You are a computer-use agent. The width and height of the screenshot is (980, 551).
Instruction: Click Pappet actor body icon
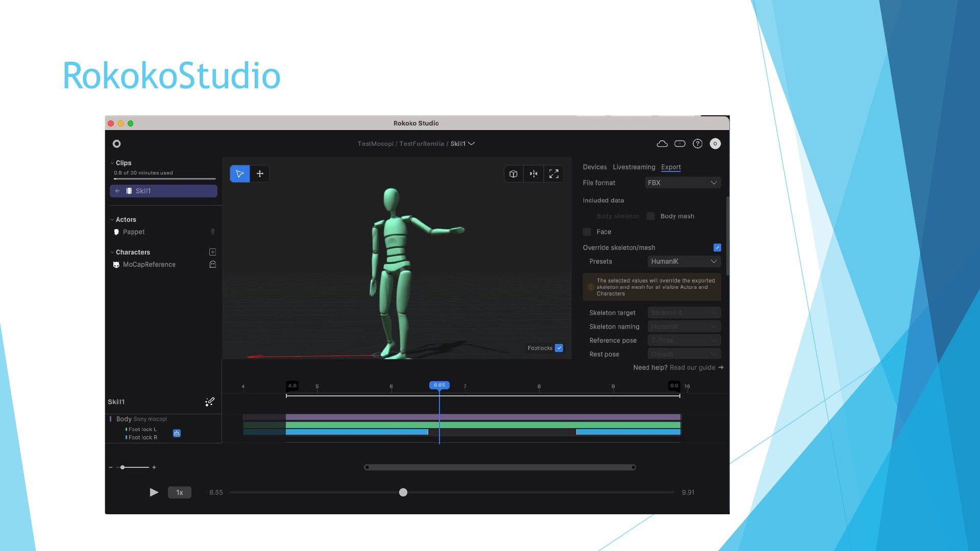point(213,232)
